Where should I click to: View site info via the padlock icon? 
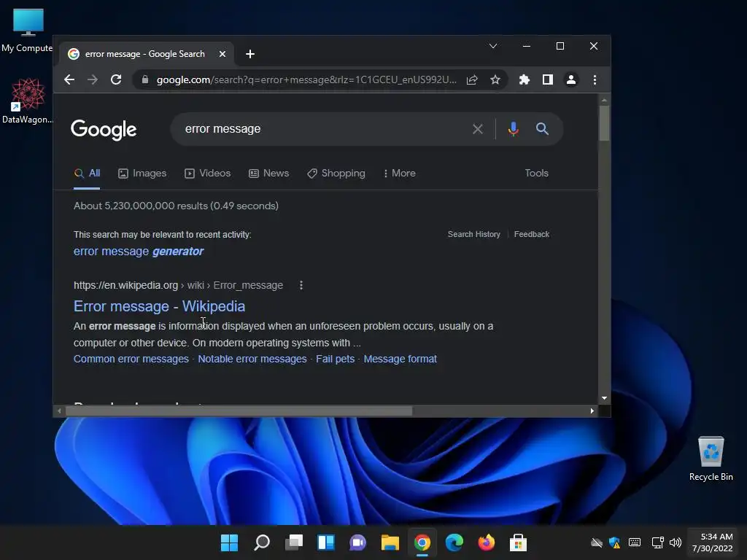(x=145, y=79)
